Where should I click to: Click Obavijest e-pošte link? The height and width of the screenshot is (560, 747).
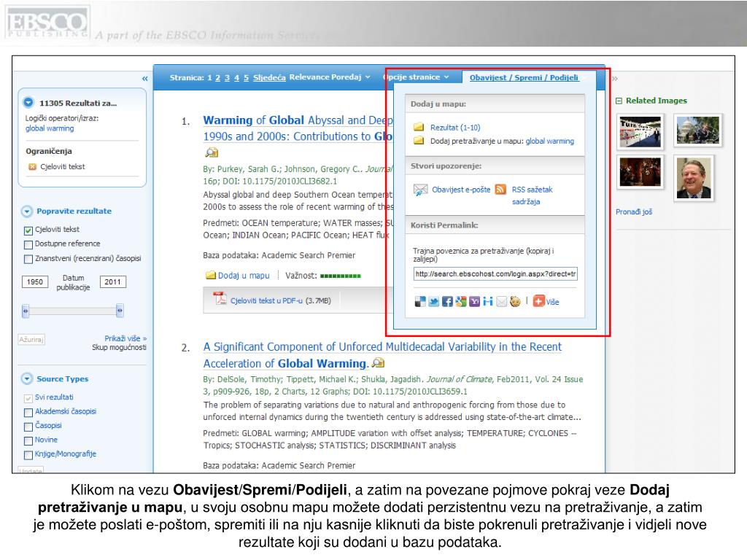[x=461, y=190]
